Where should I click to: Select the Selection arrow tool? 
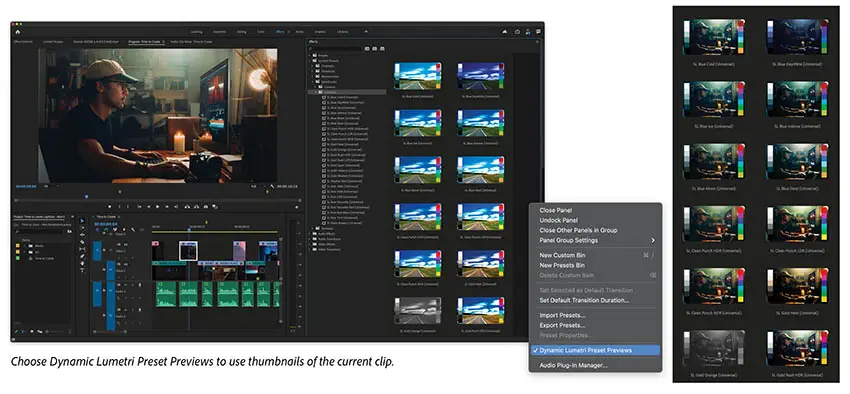[82, 221]
